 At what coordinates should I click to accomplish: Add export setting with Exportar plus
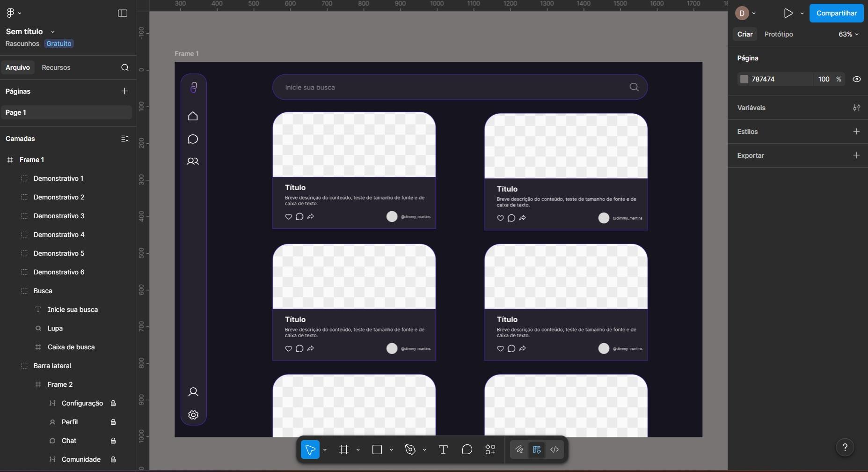[856, 155]
